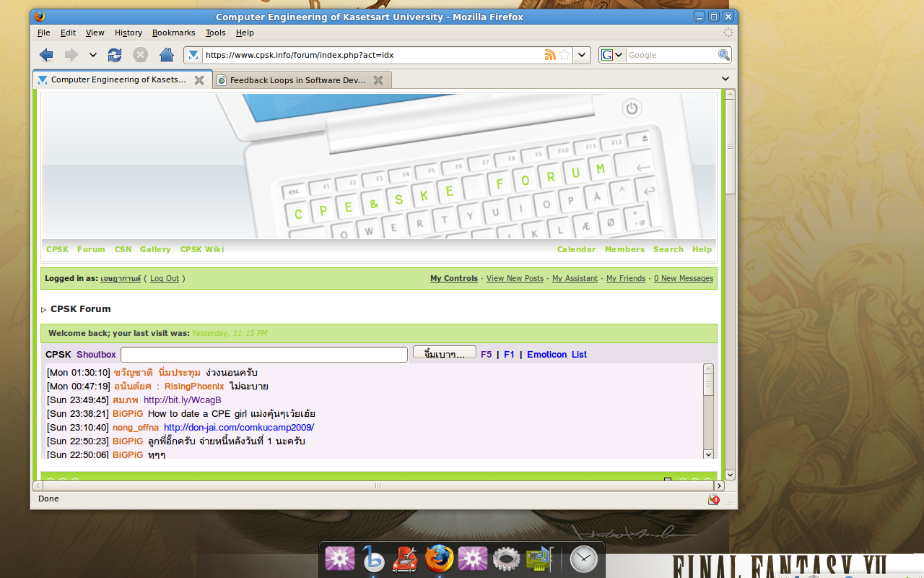The height and width of the screenshot is (578, 924).
Task: Click the site favicon in address bar
Action: click(193, 55)
